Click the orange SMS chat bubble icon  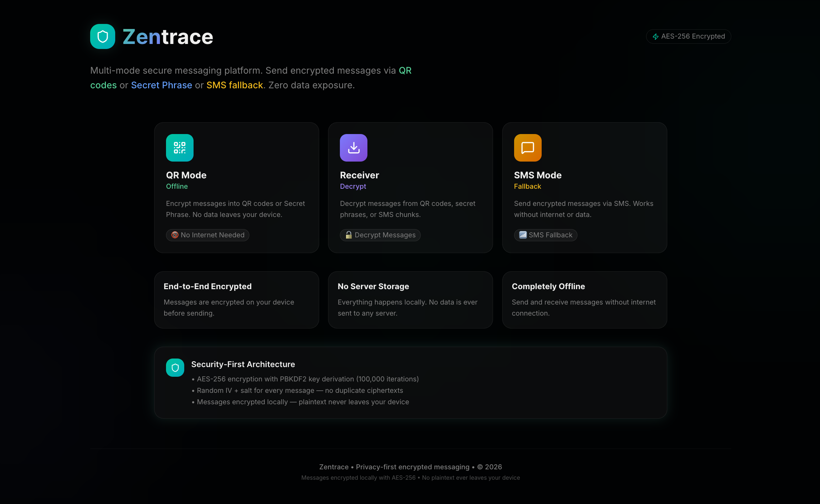pyautogui.click(x=528, y=148)
